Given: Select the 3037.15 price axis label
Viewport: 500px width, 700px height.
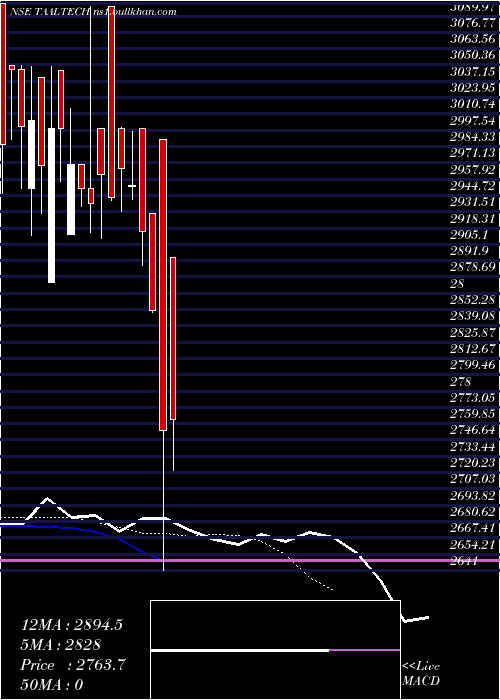Looking at the screenshot, I should pos(472,71).
